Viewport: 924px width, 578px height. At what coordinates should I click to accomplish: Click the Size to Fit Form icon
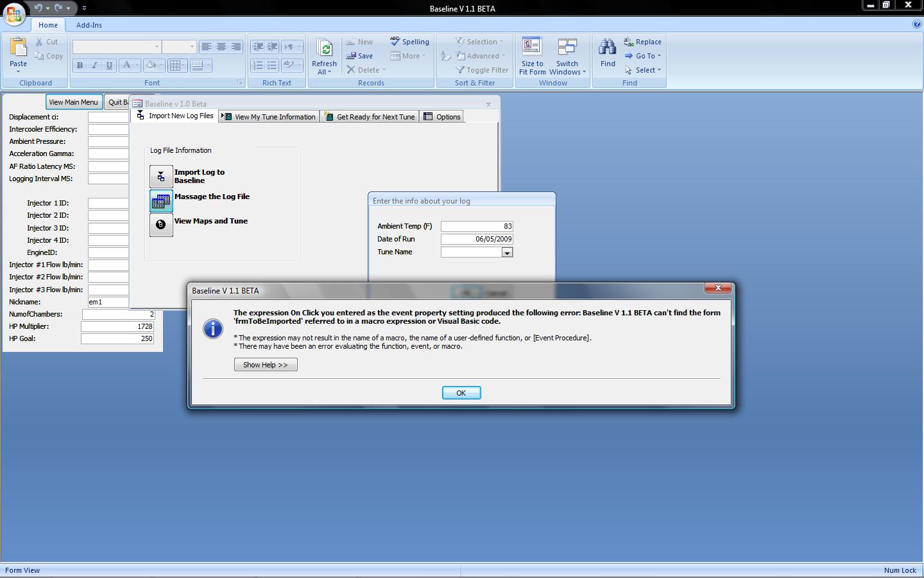coord(532,48)
